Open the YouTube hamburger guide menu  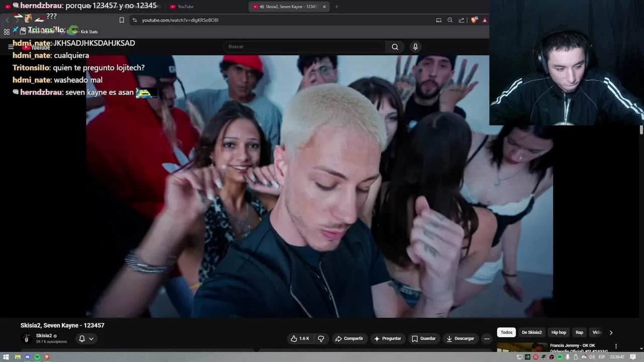click(11, 47)
